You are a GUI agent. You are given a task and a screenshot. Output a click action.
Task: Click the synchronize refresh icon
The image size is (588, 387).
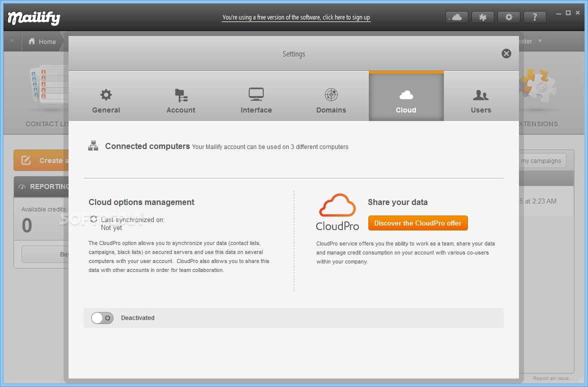click(x=94, y=219)
